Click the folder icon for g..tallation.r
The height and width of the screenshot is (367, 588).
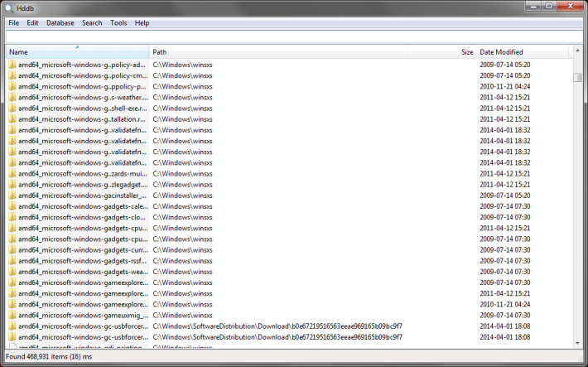[12, 119]
